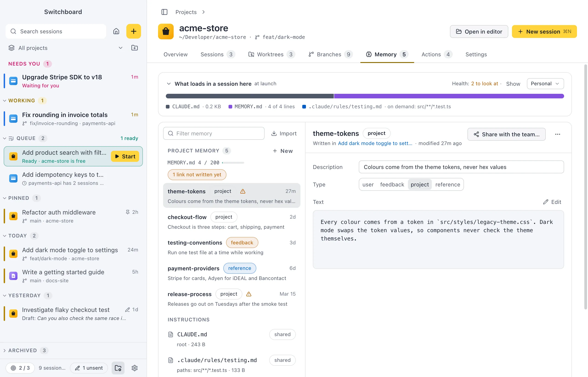Open the Add dark mode toggle link
This screenshot has width=588, height=377.
tap(375, 143)
